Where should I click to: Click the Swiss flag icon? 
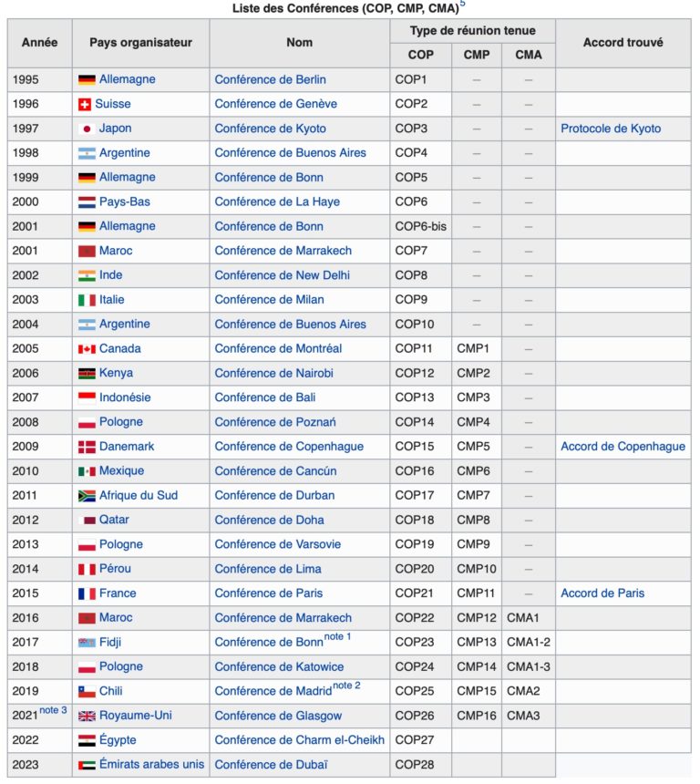85,105
